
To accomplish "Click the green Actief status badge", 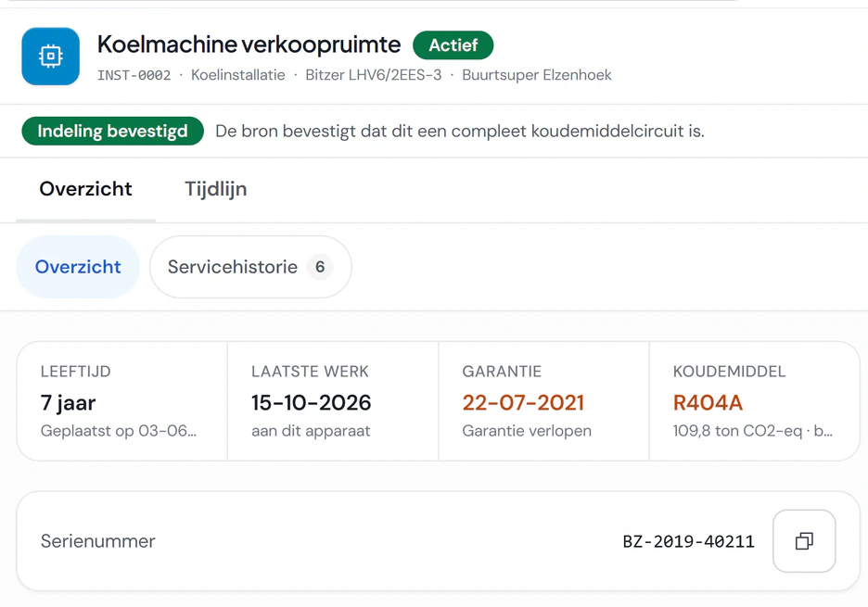I will coord(453,44).
